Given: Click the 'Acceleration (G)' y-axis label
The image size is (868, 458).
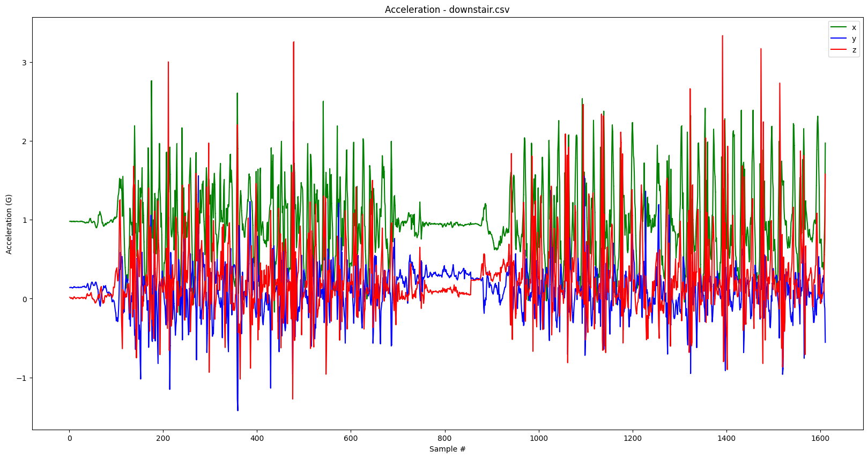Looking at the screenshot, I should coord(9,224).
